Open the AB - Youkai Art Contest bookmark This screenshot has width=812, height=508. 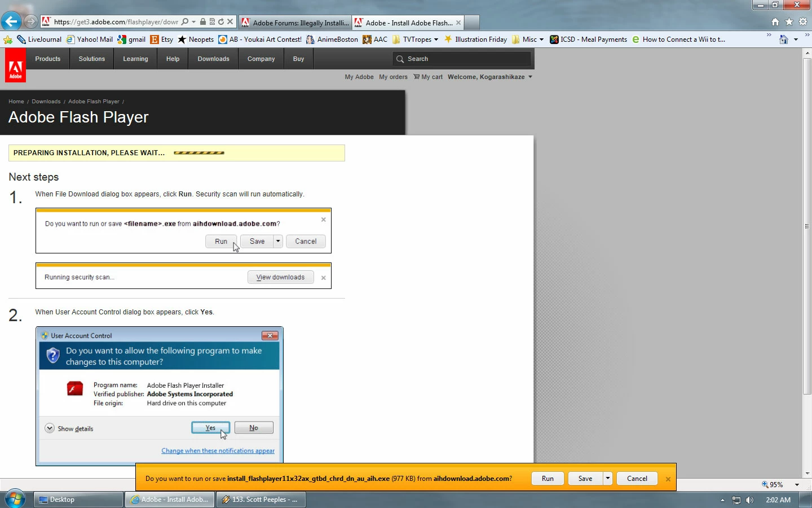tap(260, 40)
